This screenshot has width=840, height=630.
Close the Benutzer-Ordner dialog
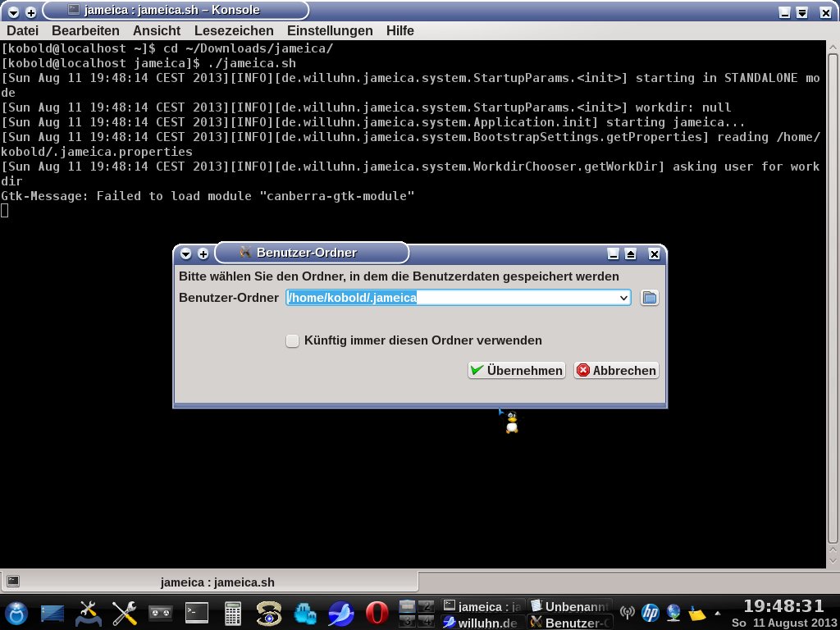tap(654, 254)
